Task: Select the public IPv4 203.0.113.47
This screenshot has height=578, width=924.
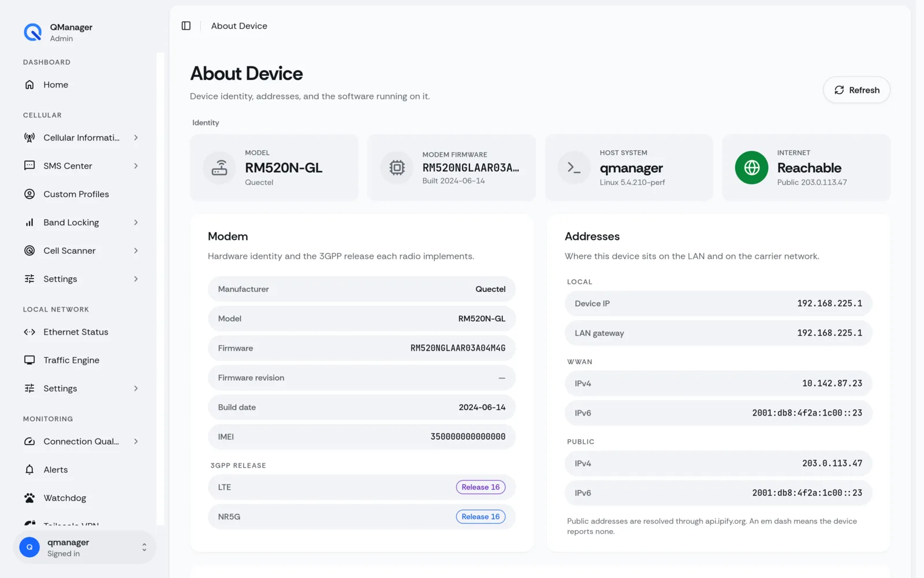Action: (x=832, y=464)
